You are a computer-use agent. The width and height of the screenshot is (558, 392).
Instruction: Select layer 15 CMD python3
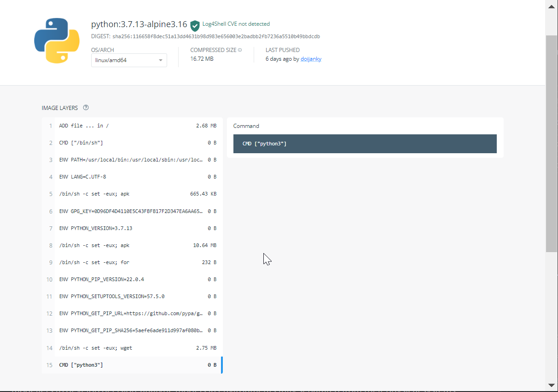click(134, 364)
